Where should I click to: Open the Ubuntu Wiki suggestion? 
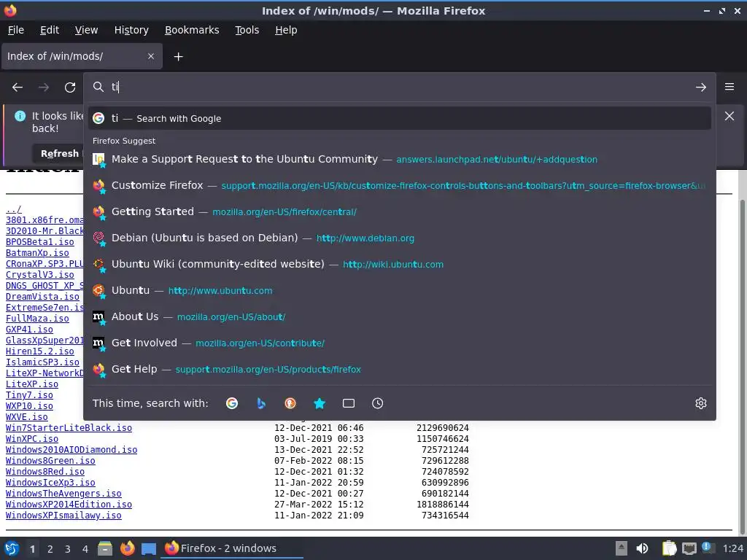click(x=399, y=264)
